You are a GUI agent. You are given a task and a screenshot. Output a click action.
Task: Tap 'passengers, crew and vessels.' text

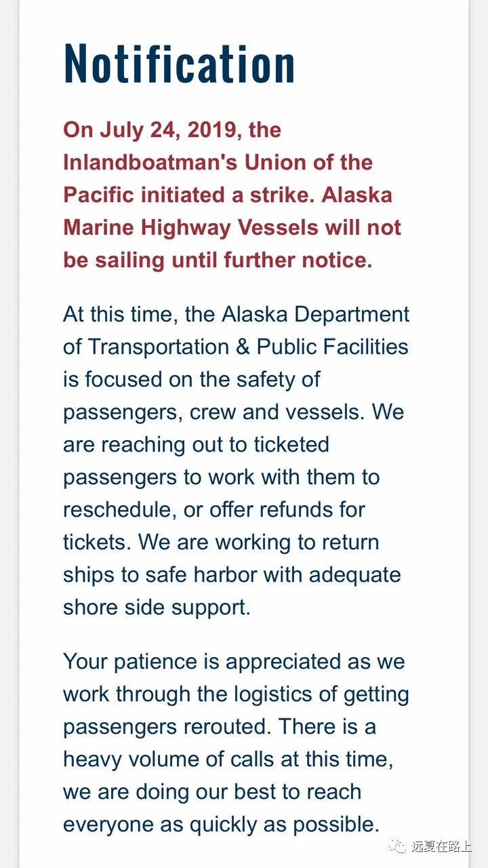point(214,412)
